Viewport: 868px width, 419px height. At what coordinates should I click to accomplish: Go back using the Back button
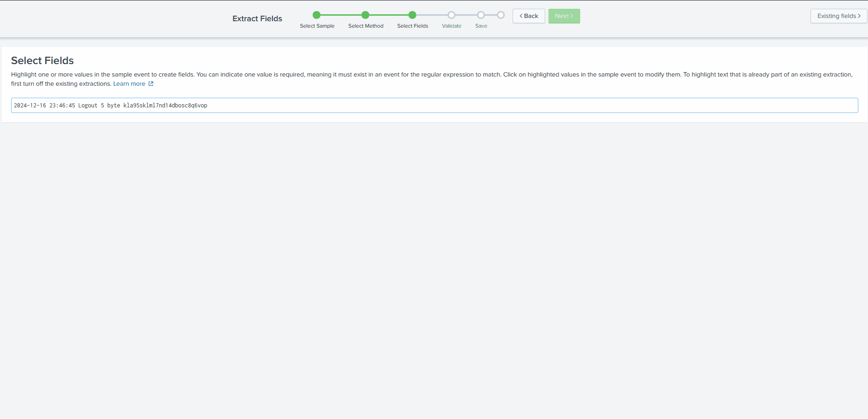[x=528, y=16]
